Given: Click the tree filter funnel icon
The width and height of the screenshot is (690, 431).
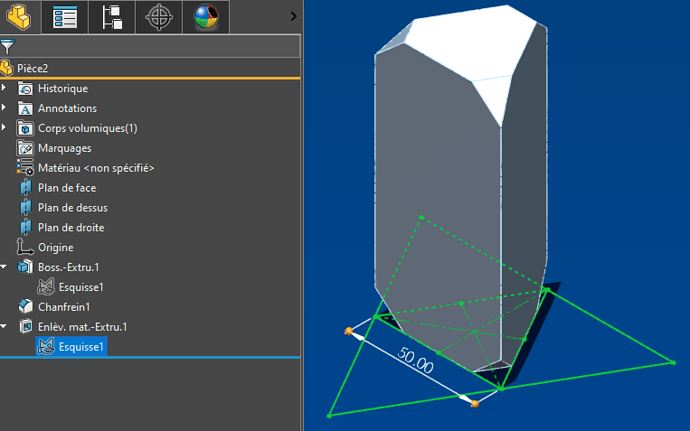Looking at the screenshot, I should coord(7,47).
